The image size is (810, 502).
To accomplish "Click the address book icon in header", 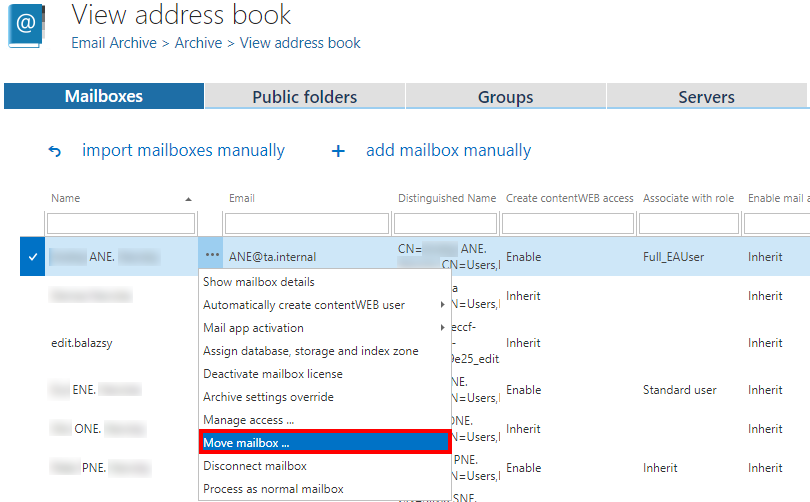I will 27,25.
